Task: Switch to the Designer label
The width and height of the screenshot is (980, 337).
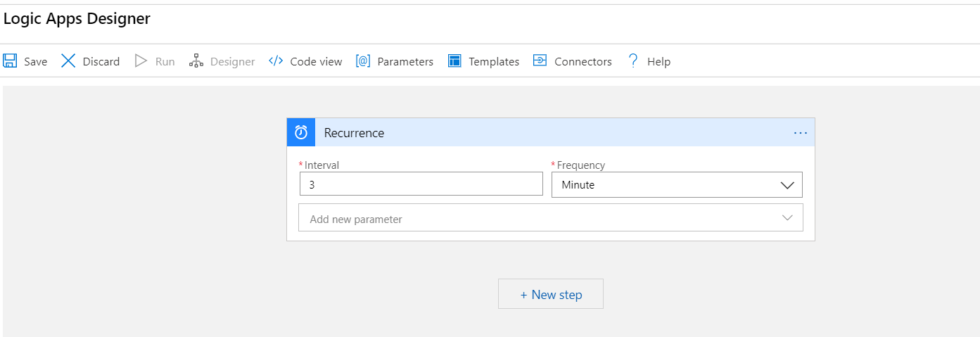Action: [x=233, y=62]
